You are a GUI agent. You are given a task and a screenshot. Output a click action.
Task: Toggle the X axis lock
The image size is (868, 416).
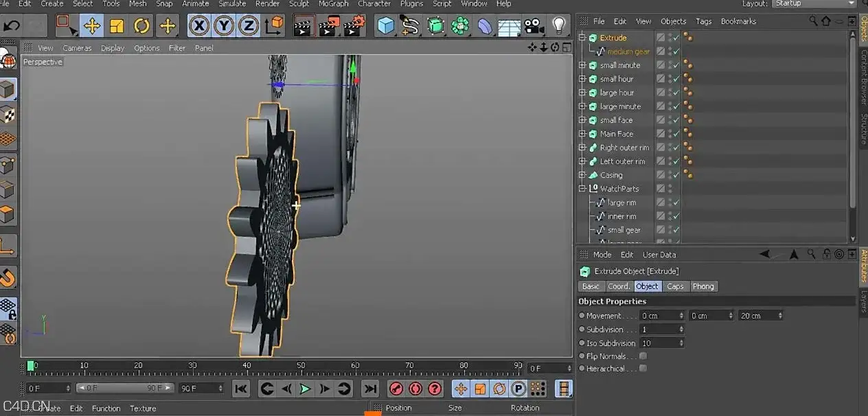click(199, 27)
